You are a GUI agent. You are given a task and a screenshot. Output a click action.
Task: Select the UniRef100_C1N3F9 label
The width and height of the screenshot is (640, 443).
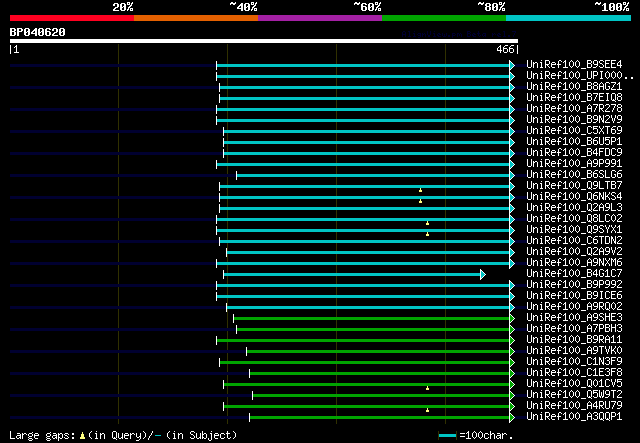click(x=574, y=362)
